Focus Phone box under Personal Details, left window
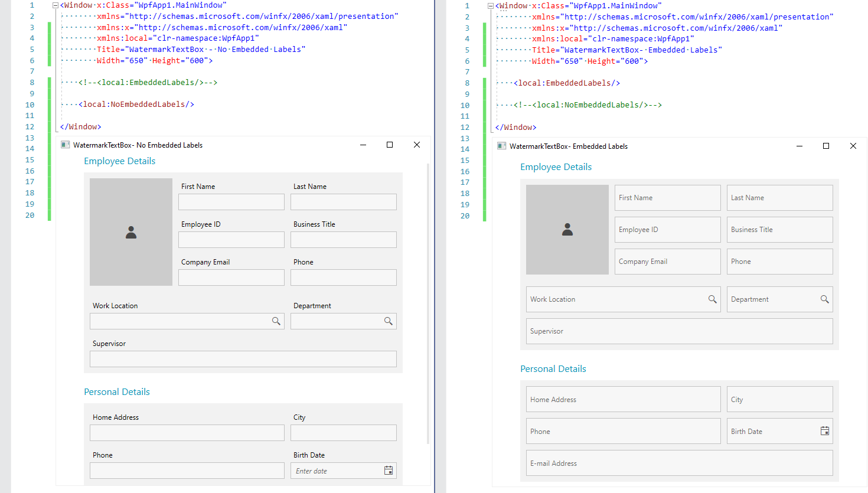868x493 pixels. point(187,471)
